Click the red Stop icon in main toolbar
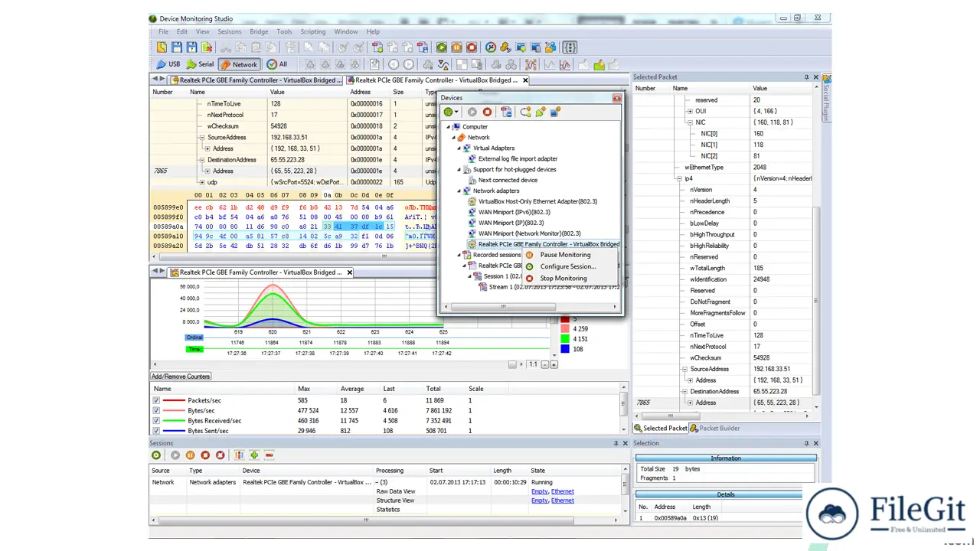The width and height of the screenshot is (980, 551). [472, 47]
